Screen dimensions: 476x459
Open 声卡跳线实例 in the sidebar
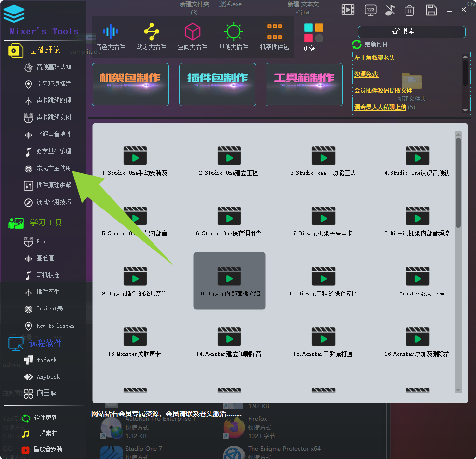click(48, 118)
